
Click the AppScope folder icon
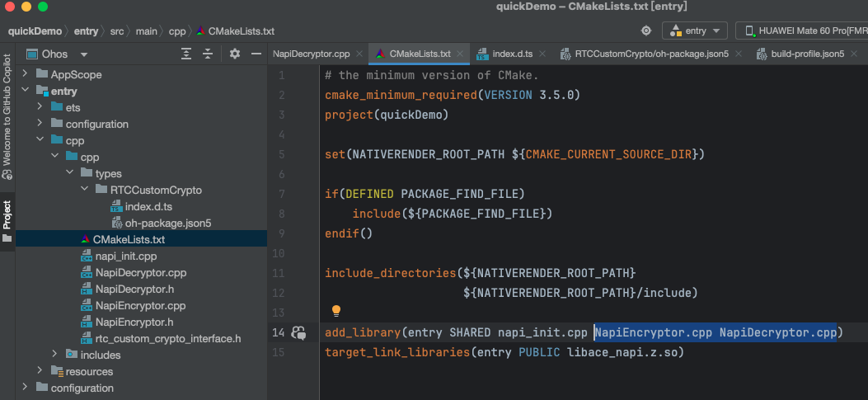[42, 73]
